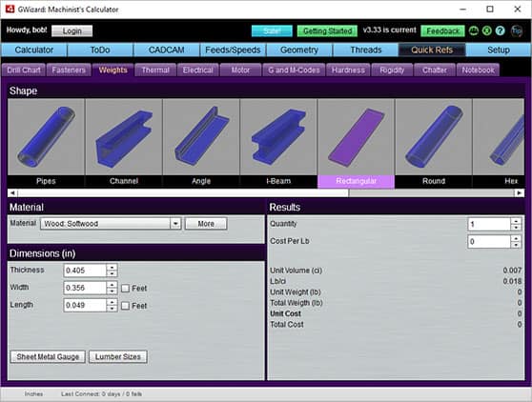The image size is (532, 402).
Task: Open the Feeds/Speeds main tab
Action: [233, 50]
